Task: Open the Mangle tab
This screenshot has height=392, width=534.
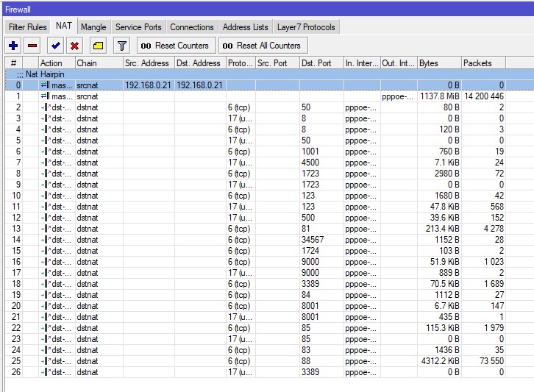Action: [93, 27]
